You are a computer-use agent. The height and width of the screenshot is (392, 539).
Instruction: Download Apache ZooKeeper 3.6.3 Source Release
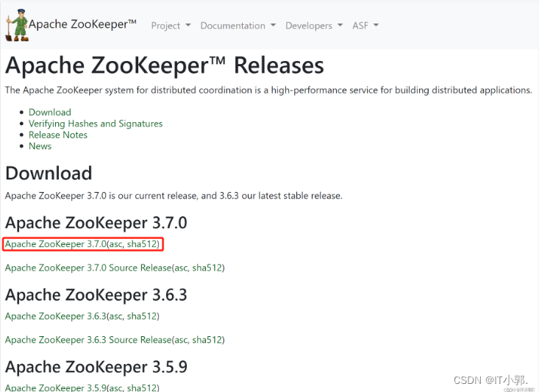(x=88, y=340)
